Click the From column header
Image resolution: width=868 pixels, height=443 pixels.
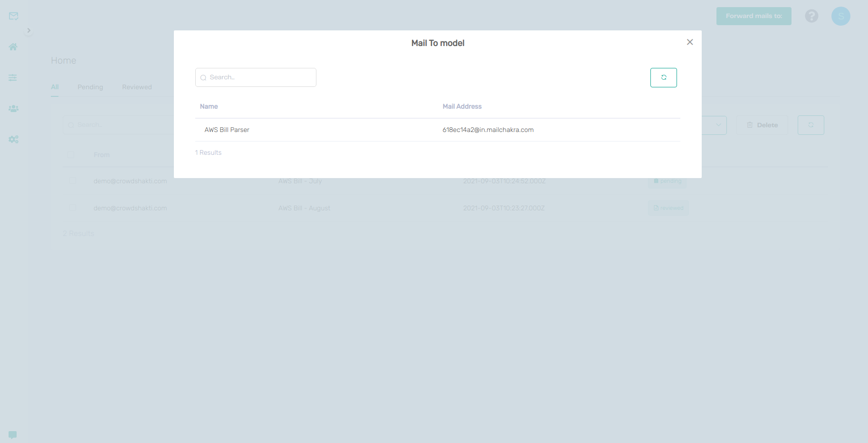102,155
